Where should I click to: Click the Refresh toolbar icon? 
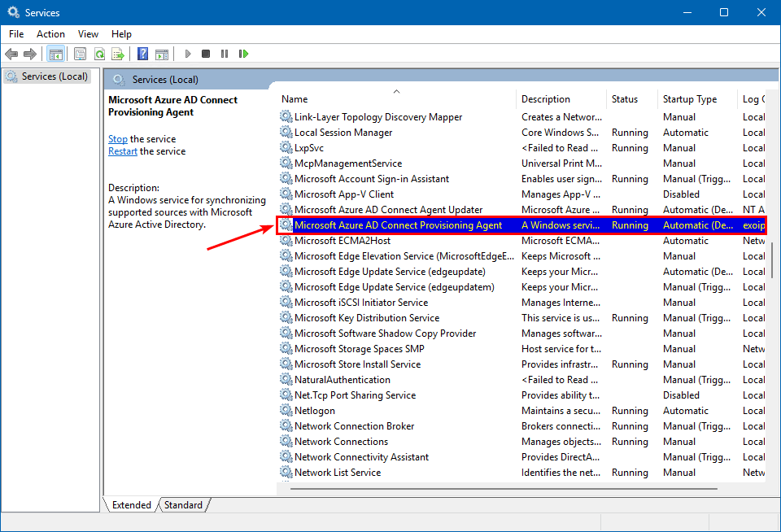[99, 54]
